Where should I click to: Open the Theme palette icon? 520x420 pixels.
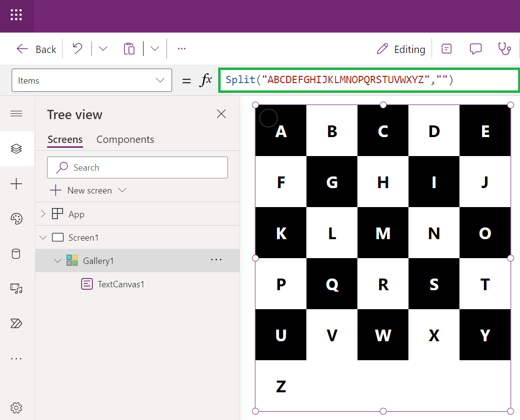point(16,219)
